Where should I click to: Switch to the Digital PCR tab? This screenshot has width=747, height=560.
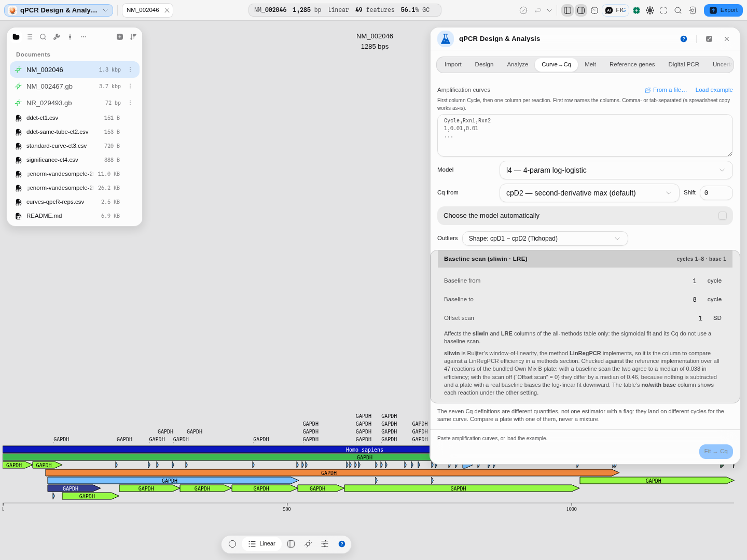click(x=684, y=65)
